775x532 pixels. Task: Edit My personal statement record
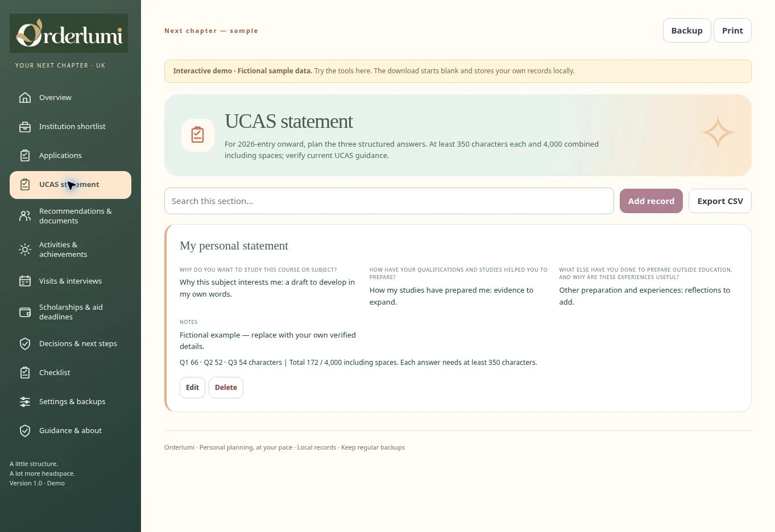192,388
